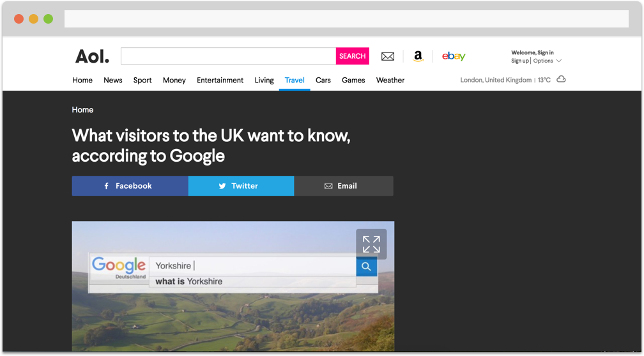Click the Sign in link

click(x=546, y=52)
